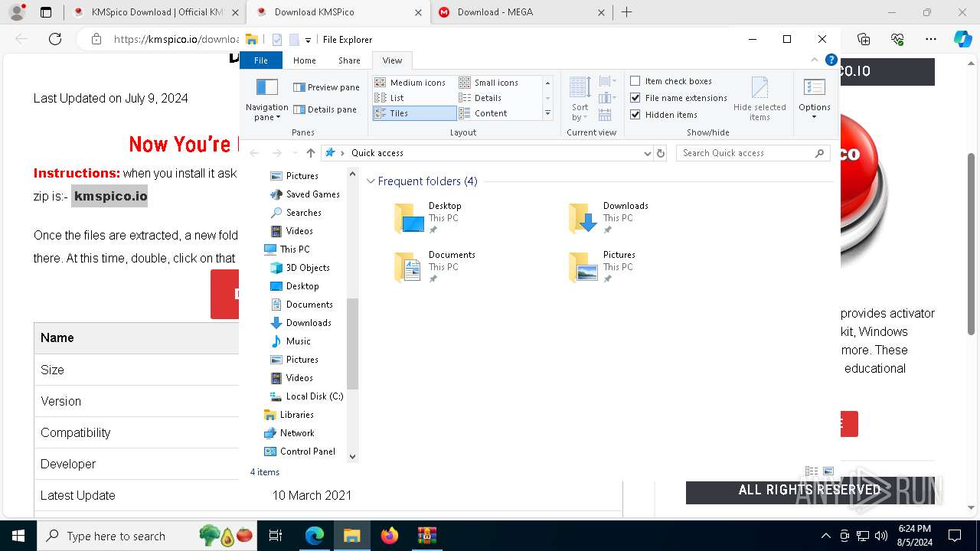Uncheck File name extensions
The image size is (980, 551).
[x=678, y=98]
